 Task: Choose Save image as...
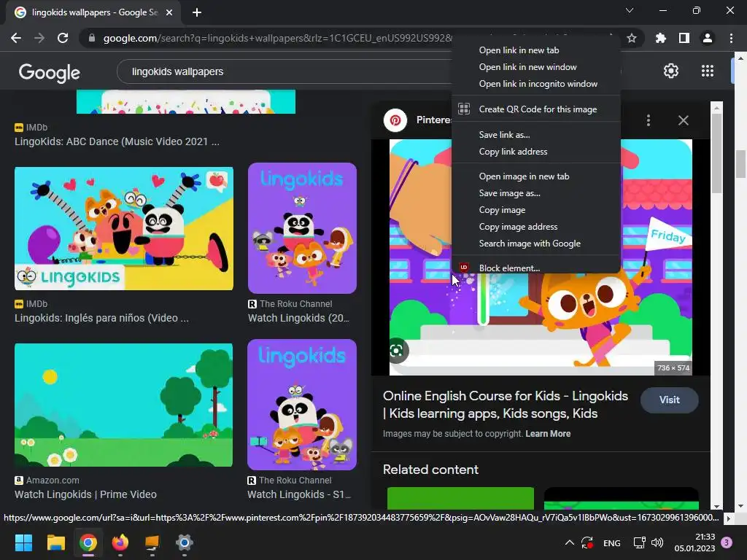536,192
